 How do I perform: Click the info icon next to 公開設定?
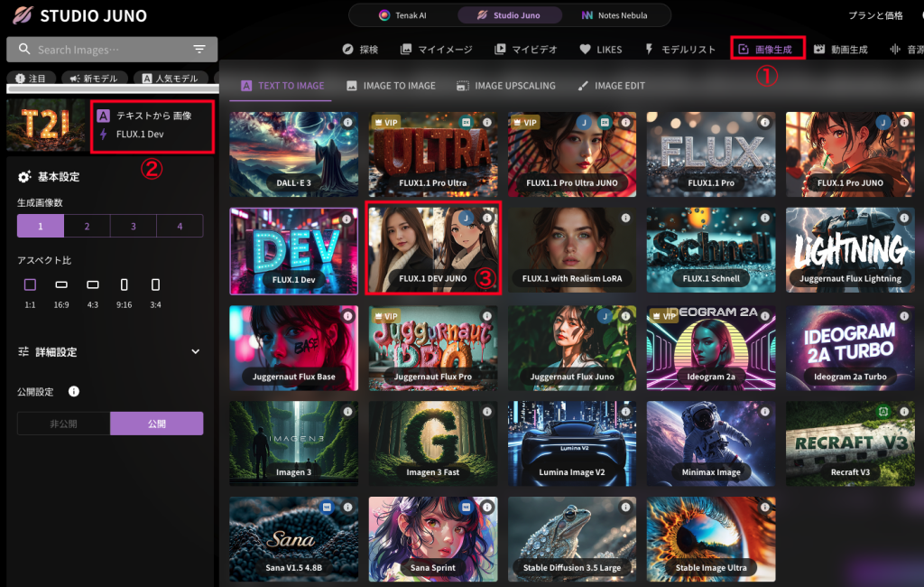click(74, 391)
